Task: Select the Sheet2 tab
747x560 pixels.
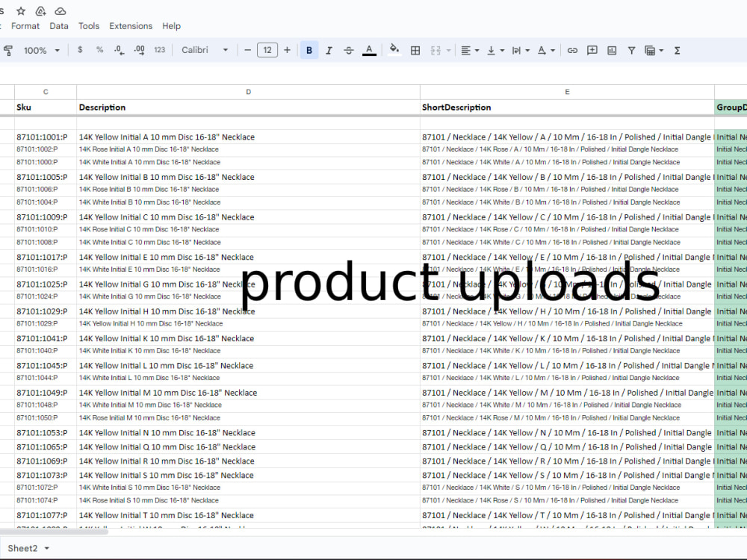Action: coord(22,548)
